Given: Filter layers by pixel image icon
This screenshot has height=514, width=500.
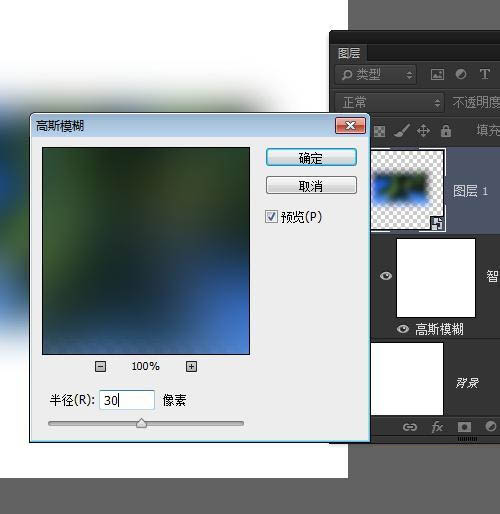Looking at the screenshot, I should pos(437,74).
